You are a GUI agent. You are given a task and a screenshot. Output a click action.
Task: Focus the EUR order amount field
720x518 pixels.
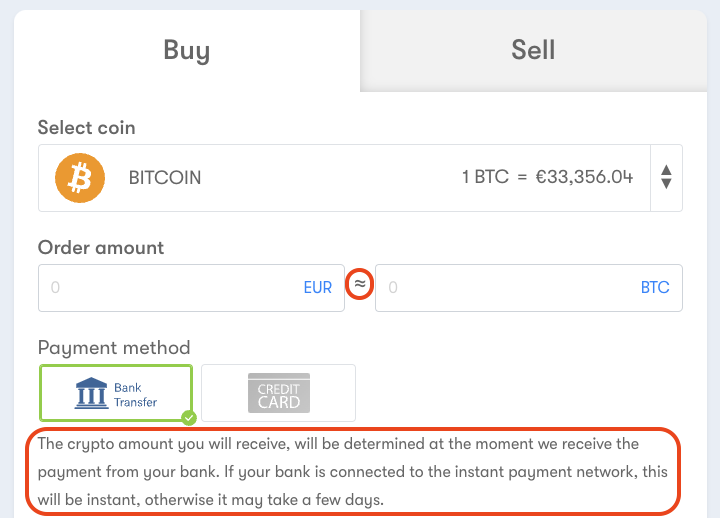(x=191, y=288)
